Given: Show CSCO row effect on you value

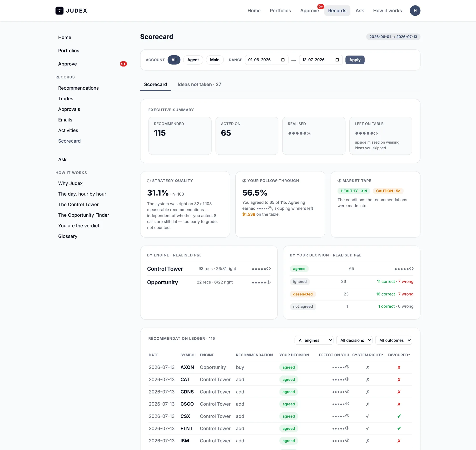Looking at the screenshot, I should pos(347,404).
